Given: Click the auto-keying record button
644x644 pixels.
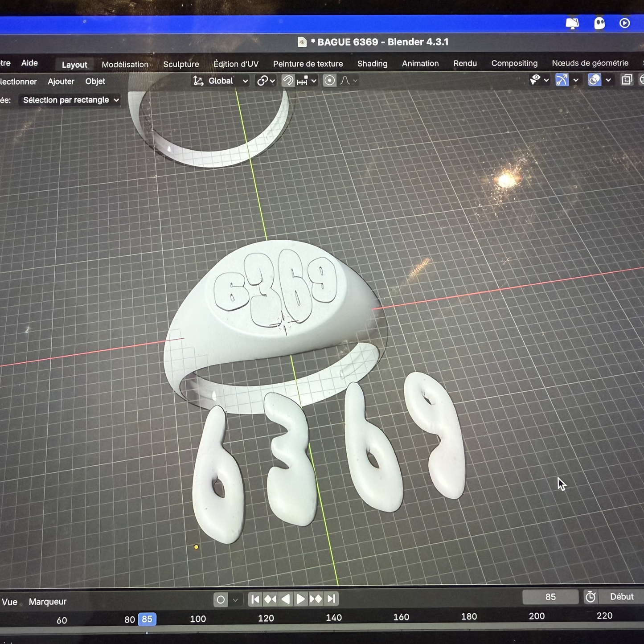Looking at the screenshot, I should tap(221, 600).
